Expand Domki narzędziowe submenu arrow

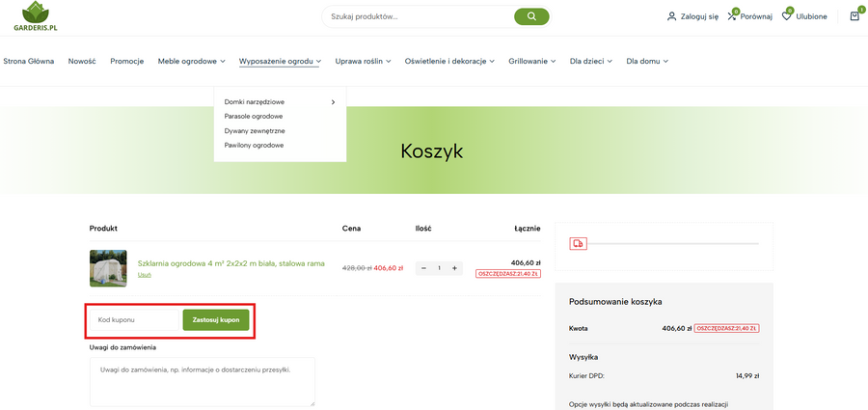point(333,101)
